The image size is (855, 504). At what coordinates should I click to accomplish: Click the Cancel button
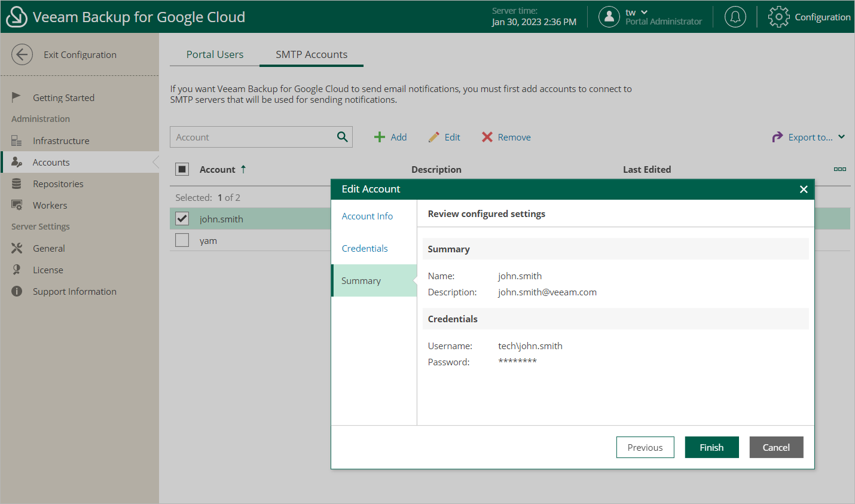pyautogui.click(x=776, y=447)
